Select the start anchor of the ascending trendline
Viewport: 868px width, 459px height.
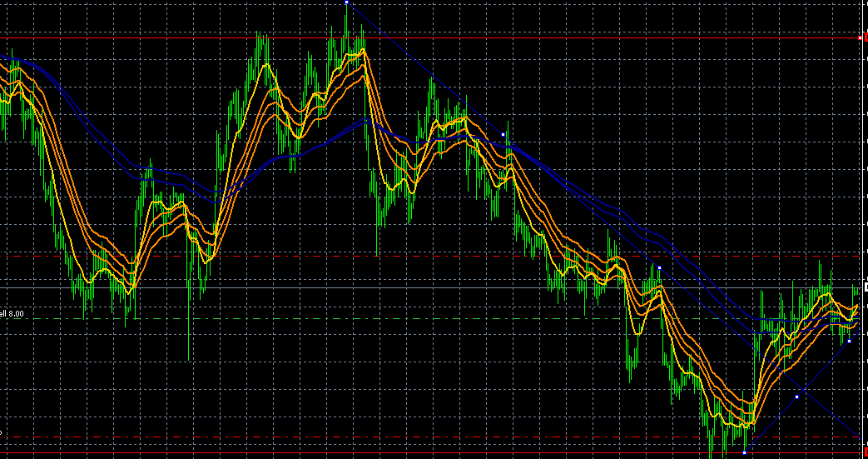pyautogui.click(x=744, y=453)
